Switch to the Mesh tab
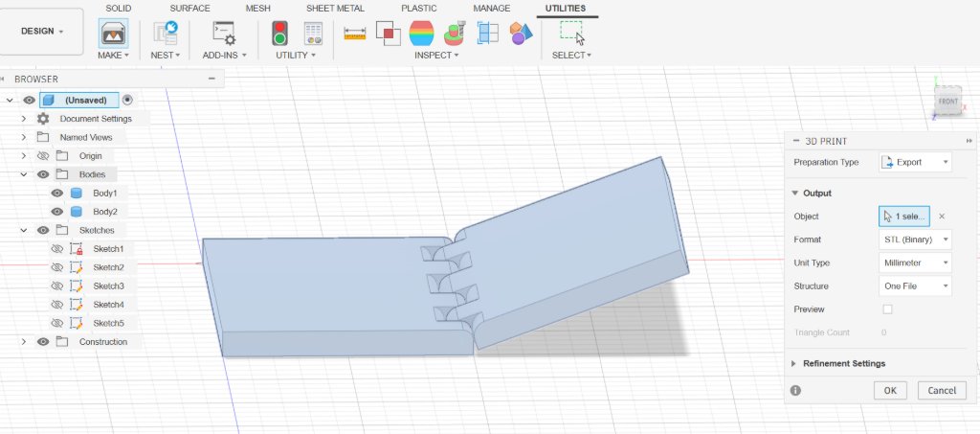980x434 pixels. click(258, 8)
